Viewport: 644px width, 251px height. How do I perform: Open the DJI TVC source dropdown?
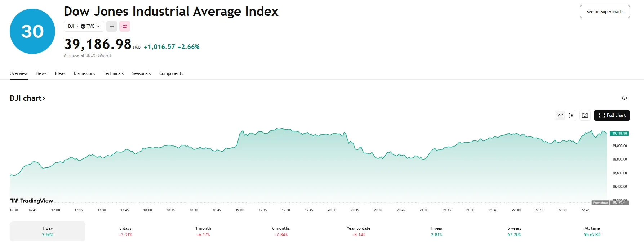tap(84, 26)
